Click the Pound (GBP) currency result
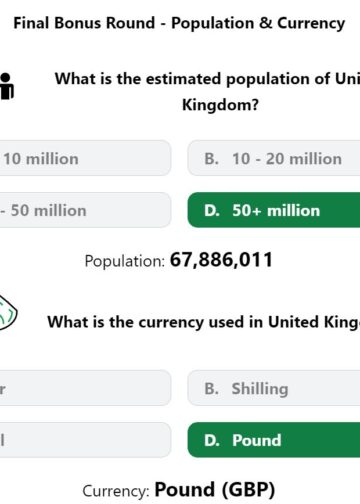360x504 pixels. point(215,490)
